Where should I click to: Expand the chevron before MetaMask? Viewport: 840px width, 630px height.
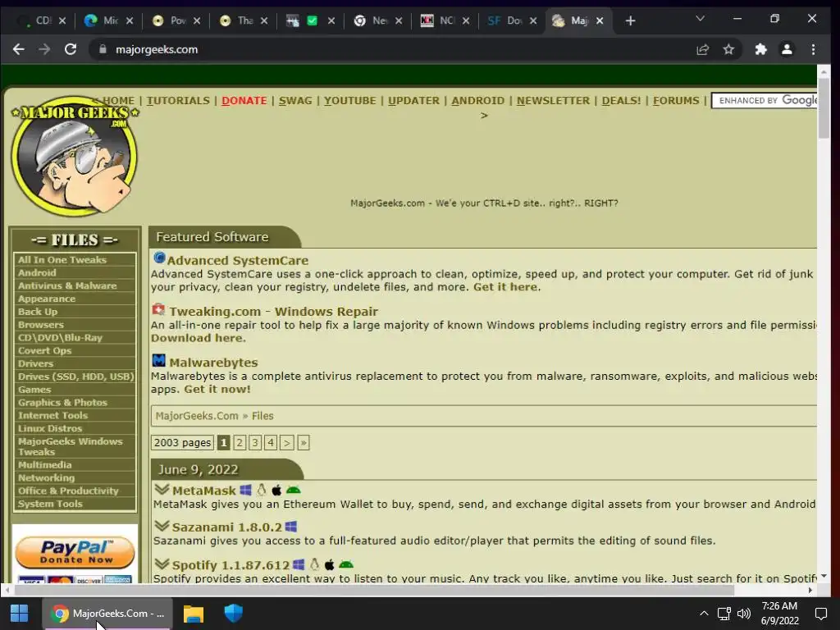pyautogui.click(x=162, y=489)
